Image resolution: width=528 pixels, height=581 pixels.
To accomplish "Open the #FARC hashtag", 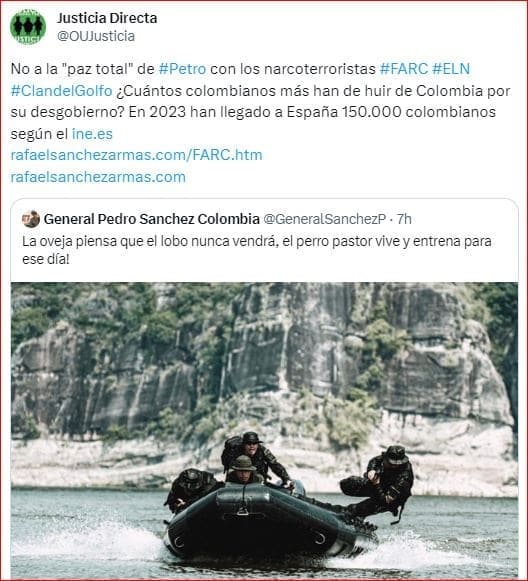I will click(404, 69).
